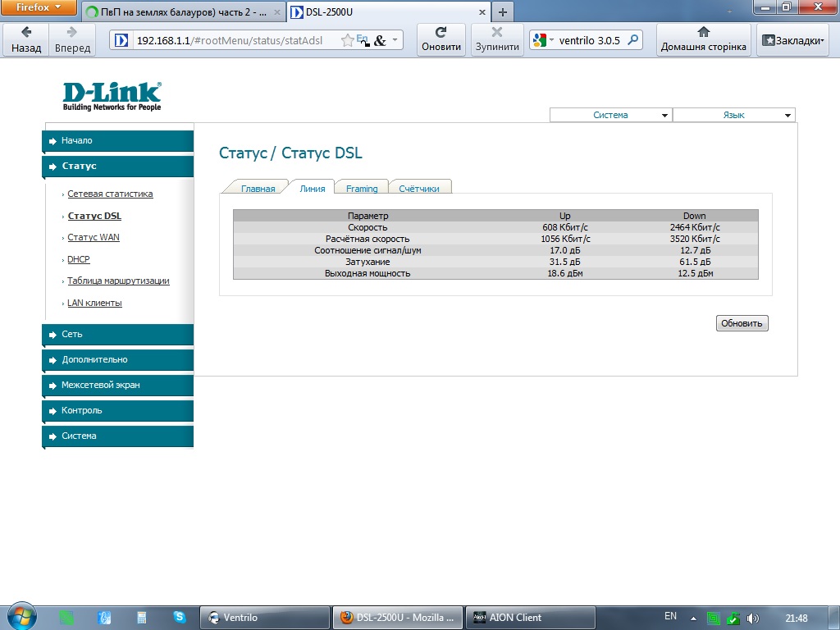The image size is (840, 630).
Task: Open the address bar history dropdown arrow
Action: [395, 39]
